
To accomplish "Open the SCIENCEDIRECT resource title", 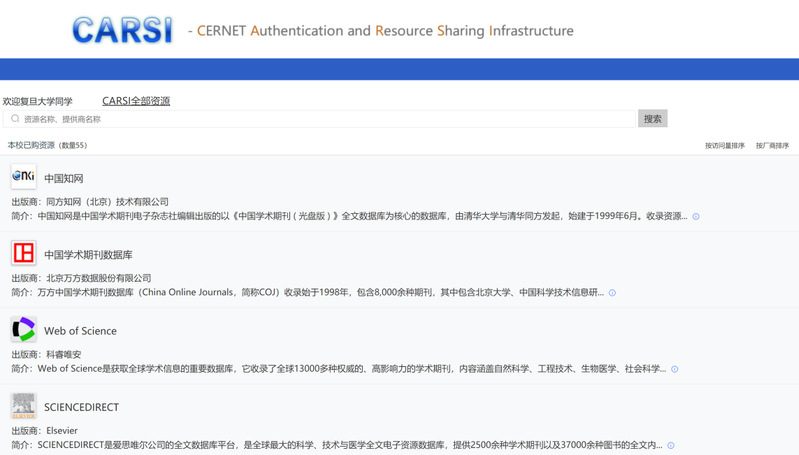I will click(81, 407).
